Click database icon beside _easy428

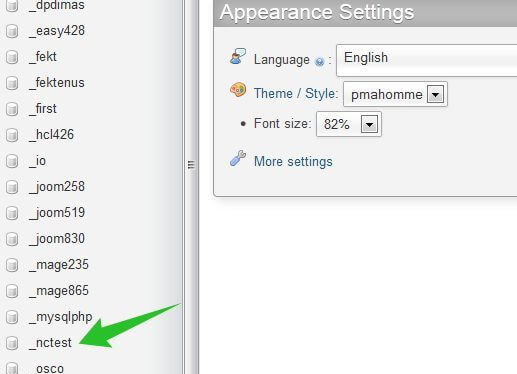click(x=12, y=31)
